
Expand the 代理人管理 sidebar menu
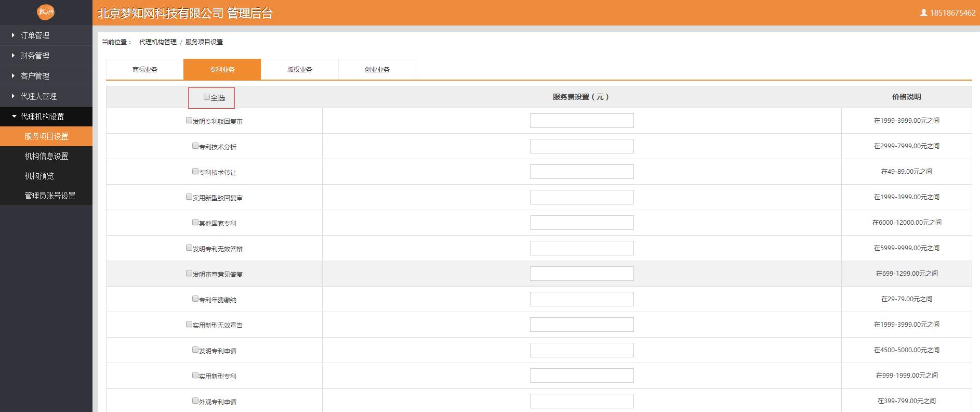46,96
